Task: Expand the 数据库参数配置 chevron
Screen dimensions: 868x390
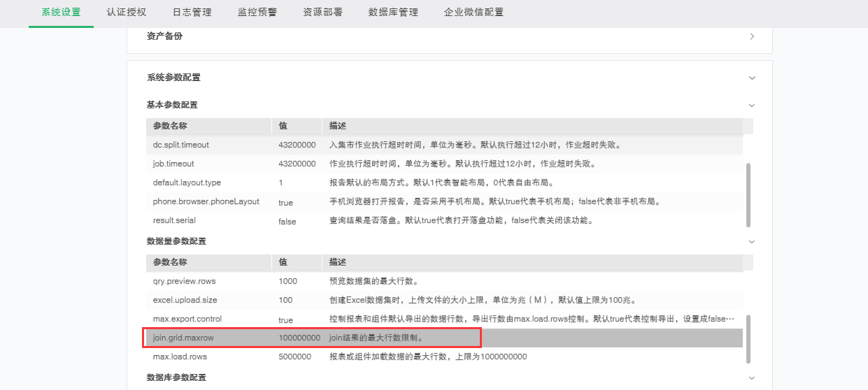Action: 752,378
